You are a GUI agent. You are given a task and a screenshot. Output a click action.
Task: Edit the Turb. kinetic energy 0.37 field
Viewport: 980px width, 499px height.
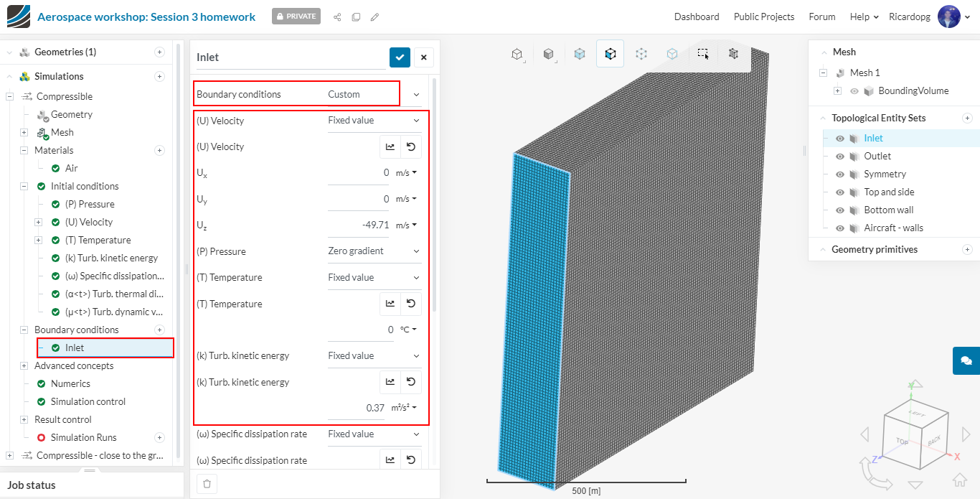tap(357, 408)
